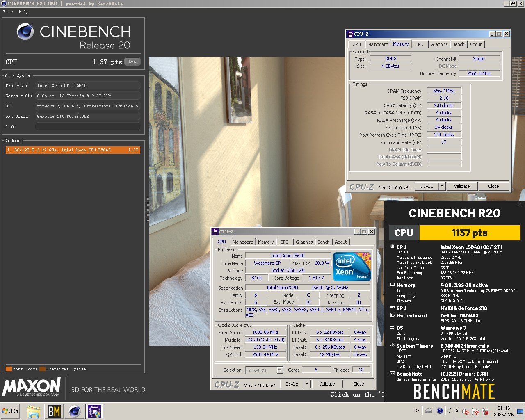The image size is (525, 420).
Task: Open the taskbar clock showing 21:16
Action: [503, 411]
